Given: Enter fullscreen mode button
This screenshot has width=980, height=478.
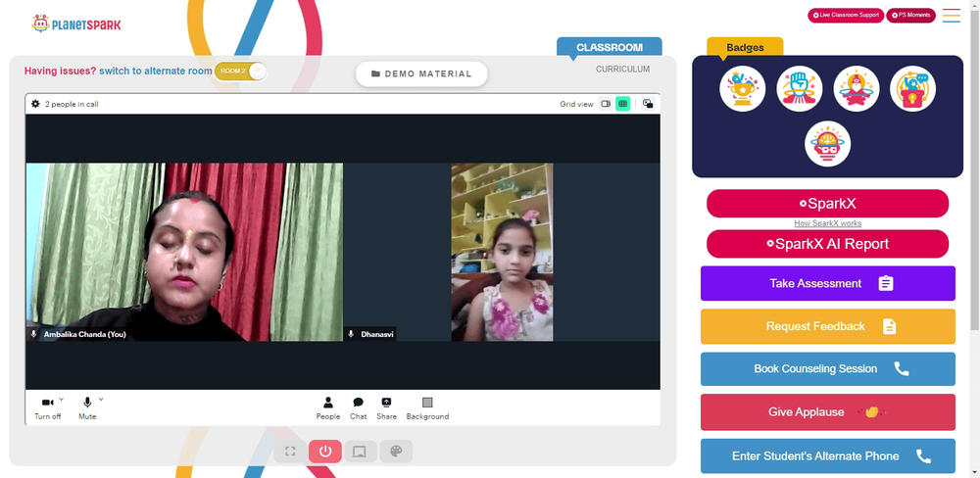Looking at the screenshot, I should [290, 452].
